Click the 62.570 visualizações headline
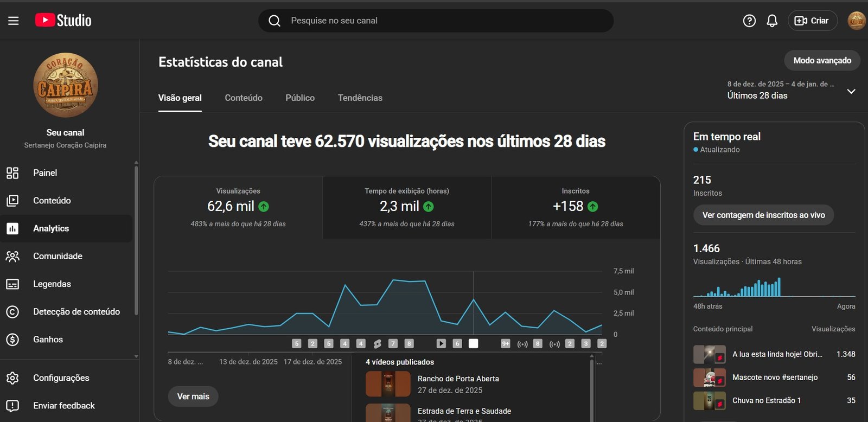This screenshot has width=868, height=422. coord(407,142)
